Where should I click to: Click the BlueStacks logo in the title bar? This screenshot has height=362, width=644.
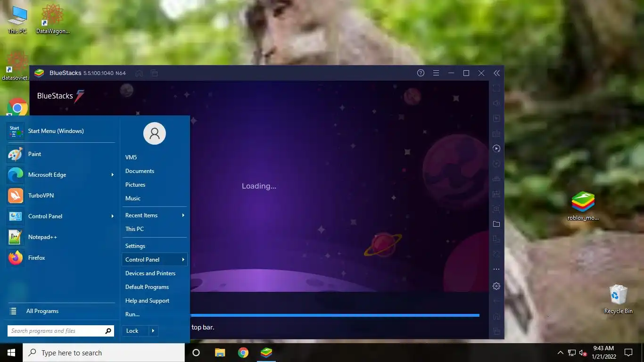pyautogui.click(x=40, y=73)
